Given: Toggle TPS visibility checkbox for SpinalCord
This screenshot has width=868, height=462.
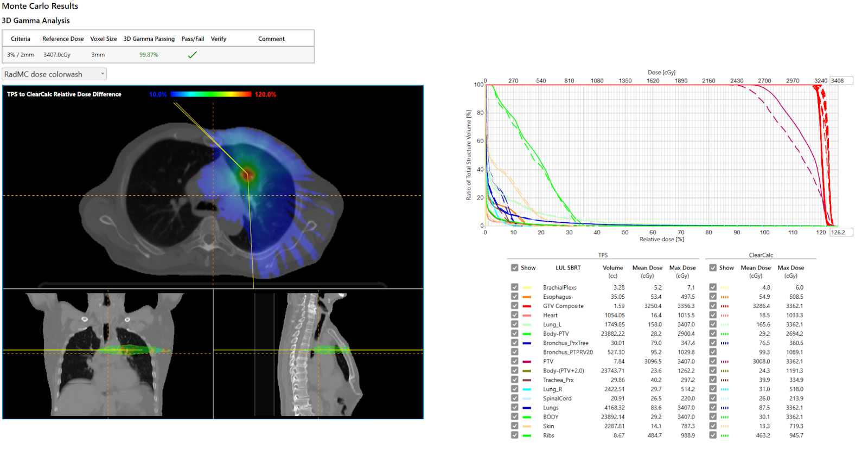Looking at the screenshot, I should [x=514, y=399].
